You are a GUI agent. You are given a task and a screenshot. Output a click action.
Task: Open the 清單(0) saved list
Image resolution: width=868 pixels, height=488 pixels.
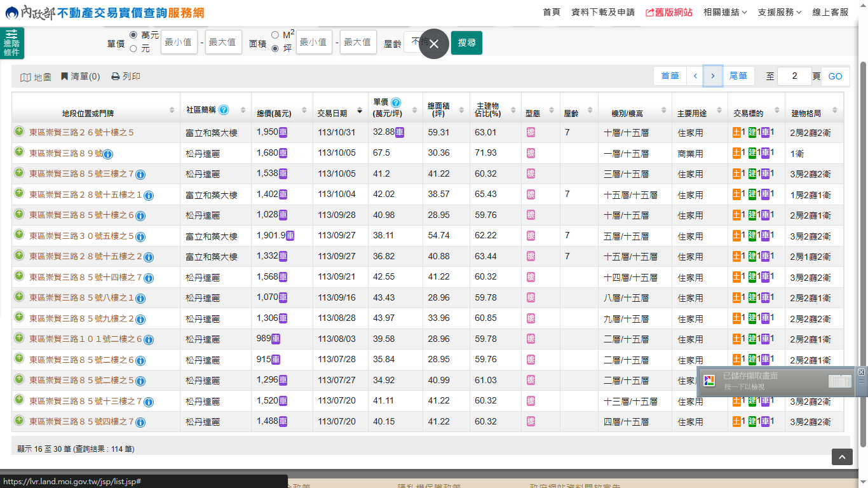point(81,76)
